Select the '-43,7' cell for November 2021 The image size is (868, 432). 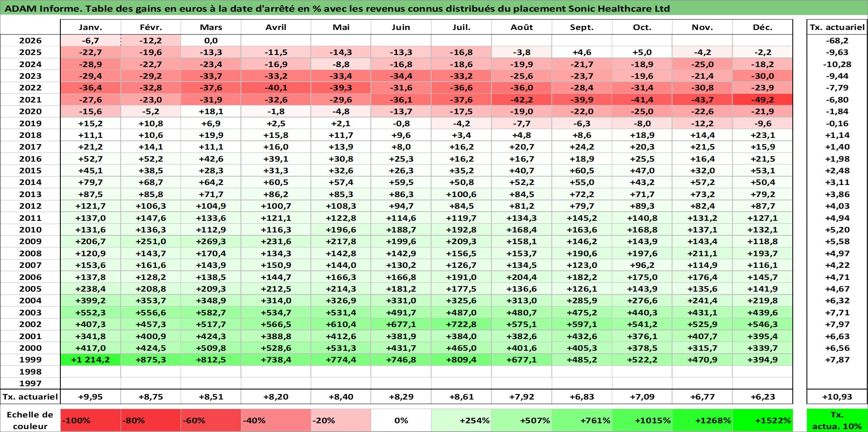pyautogui.click(x=702, y=100)
